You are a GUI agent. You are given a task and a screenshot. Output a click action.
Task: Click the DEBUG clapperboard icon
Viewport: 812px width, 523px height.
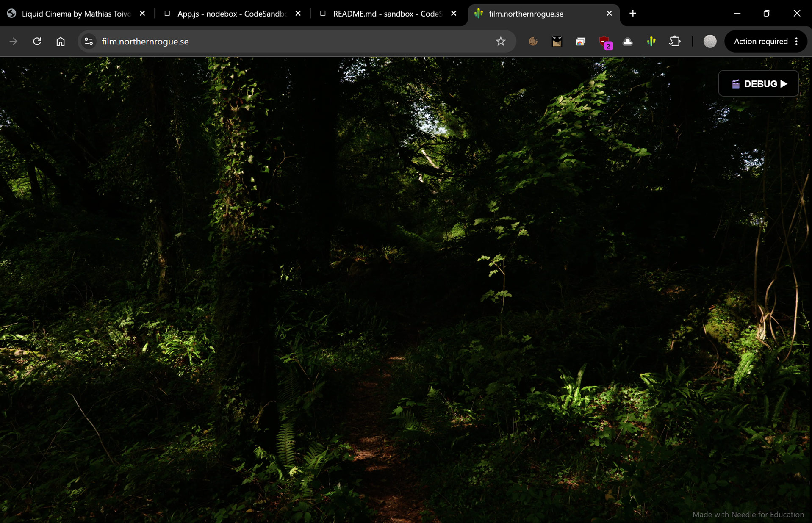pos(736,83)
